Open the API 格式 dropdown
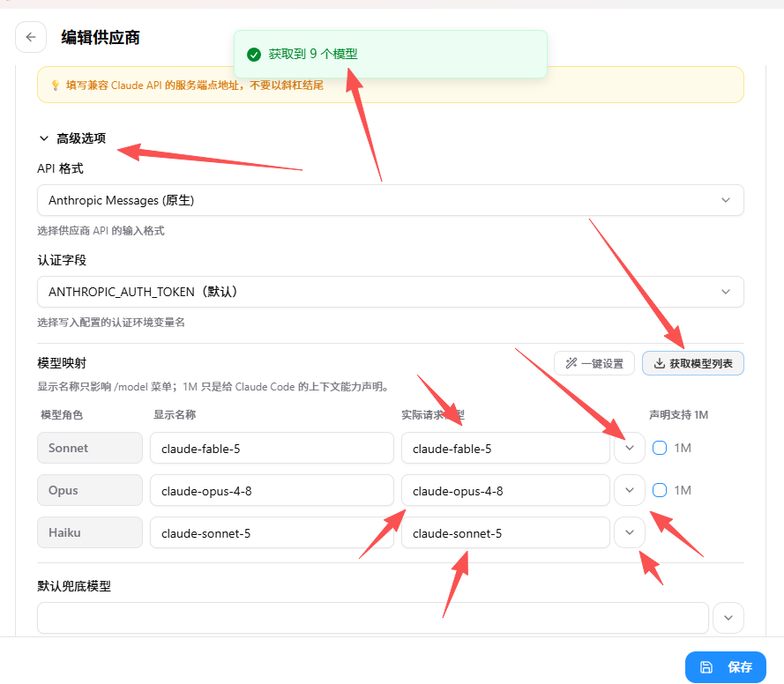The width and height of the screenshot is (784, 684). click(x=391, y=200)
